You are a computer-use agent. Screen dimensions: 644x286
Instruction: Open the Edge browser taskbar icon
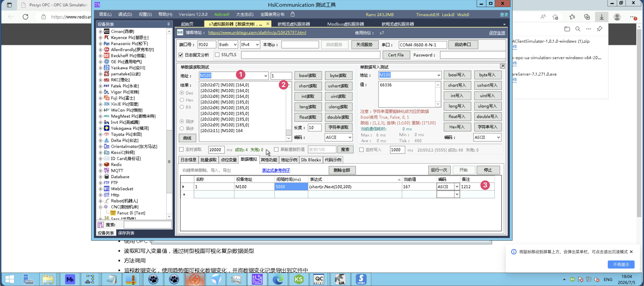[x=278, y=279]
